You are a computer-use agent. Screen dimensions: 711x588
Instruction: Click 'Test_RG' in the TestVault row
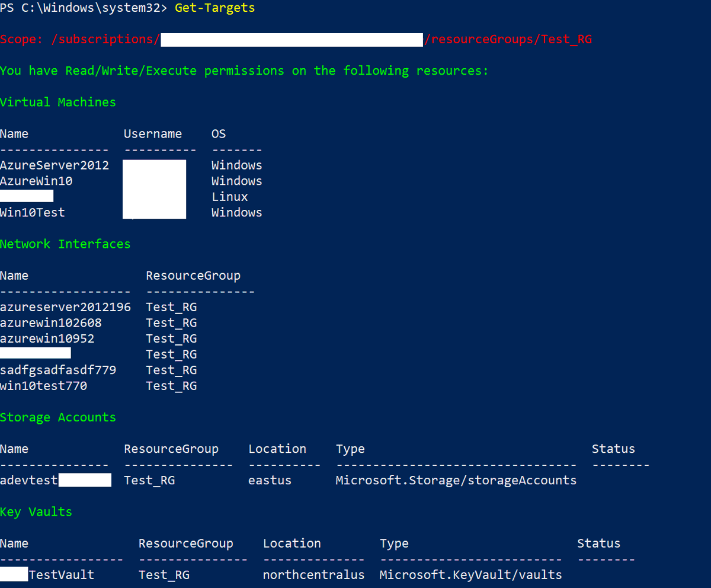click(164, 575)
